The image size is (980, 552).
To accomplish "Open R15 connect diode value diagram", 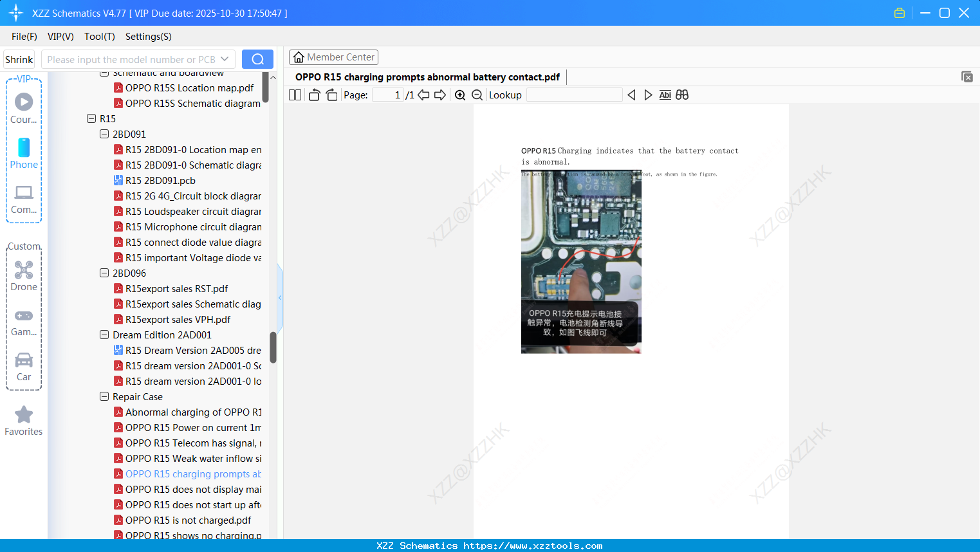I will click(x=193, y=243).
